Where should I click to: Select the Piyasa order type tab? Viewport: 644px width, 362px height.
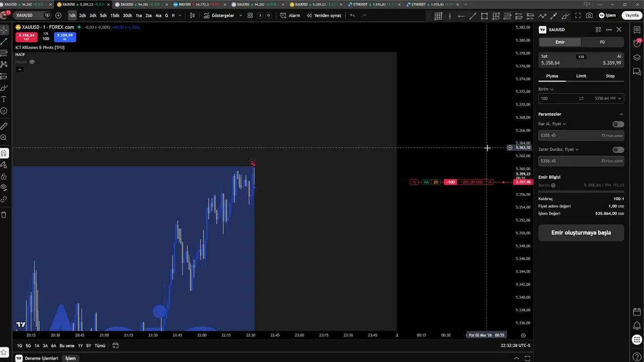(x=552, y=76)
